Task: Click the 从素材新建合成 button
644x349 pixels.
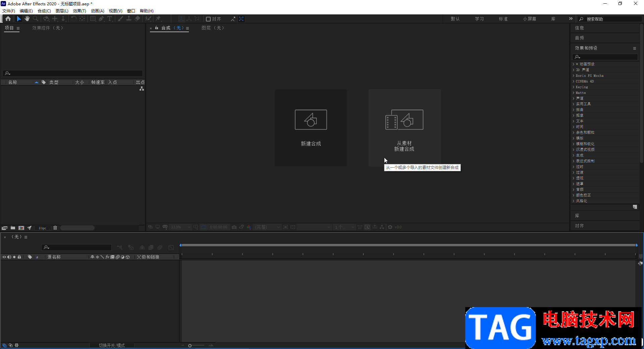Action: [x=405, y=128]
